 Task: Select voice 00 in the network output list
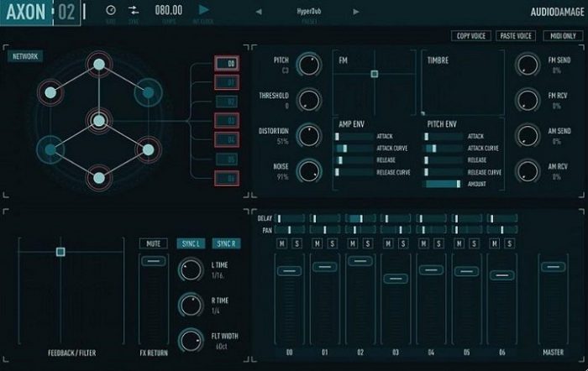[226, 63]
